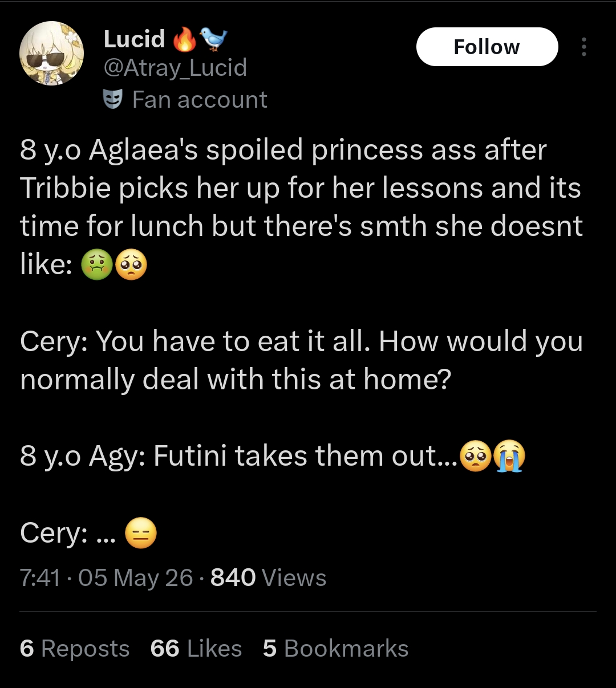
Task: Click the loudly crying face emoji
Action: click(509, 457)
